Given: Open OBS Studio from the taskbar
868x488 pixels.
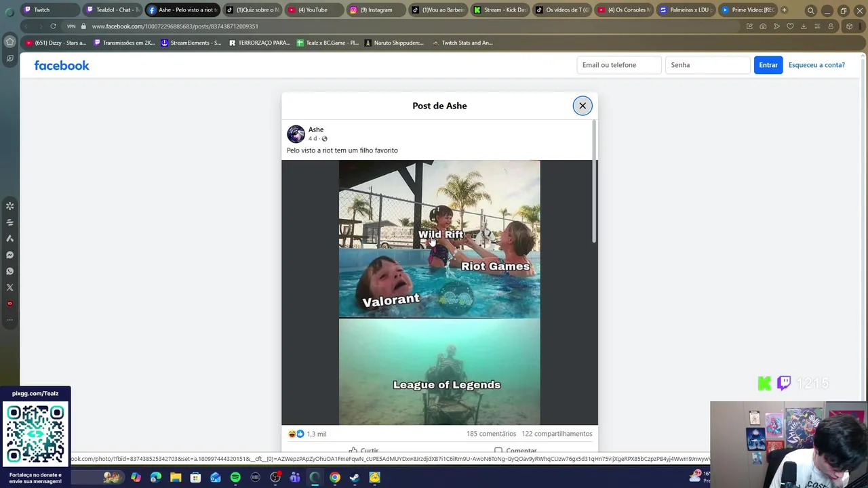Looking at the screenshot, I should 275,477.
